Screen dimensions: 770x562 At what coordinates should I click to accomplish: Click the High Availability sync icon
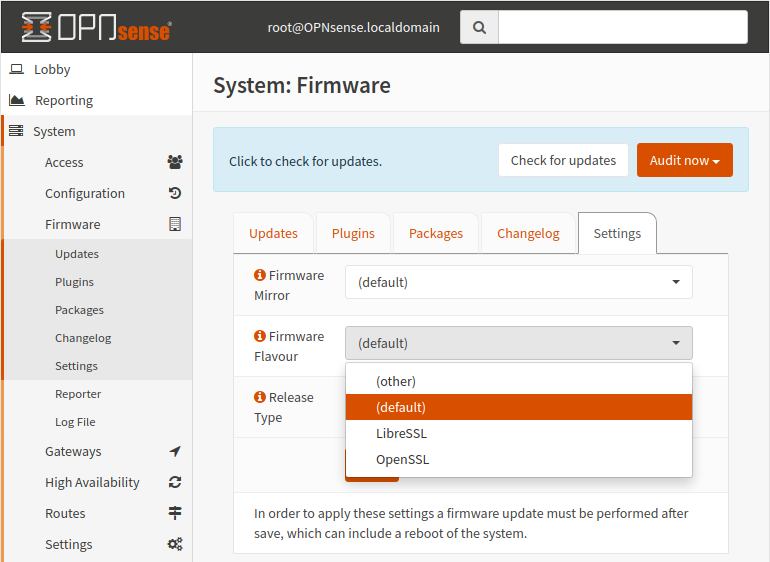click(x=175, y=482)
